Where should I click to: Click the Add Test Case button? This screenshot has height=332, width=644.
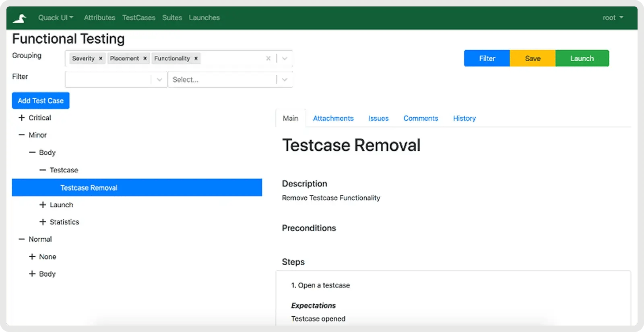[x=41, y=101]
